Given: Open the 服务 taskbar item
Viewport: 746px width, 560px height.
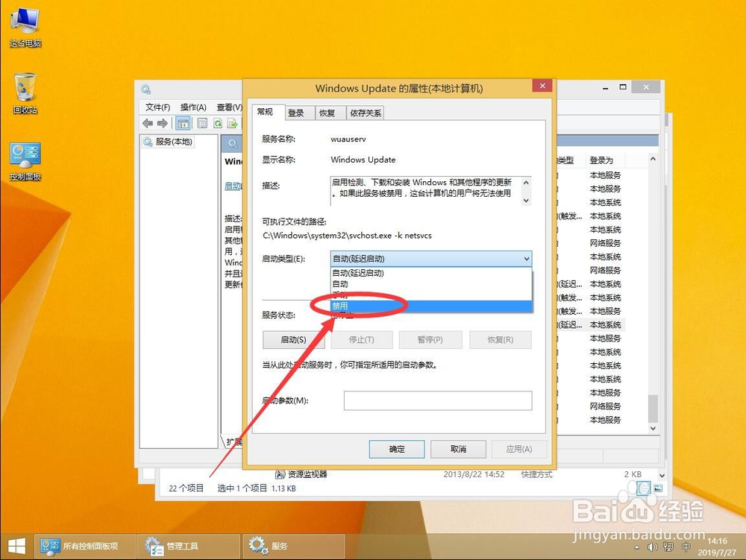Looking at the screenshot, I should tap(293, 547).
